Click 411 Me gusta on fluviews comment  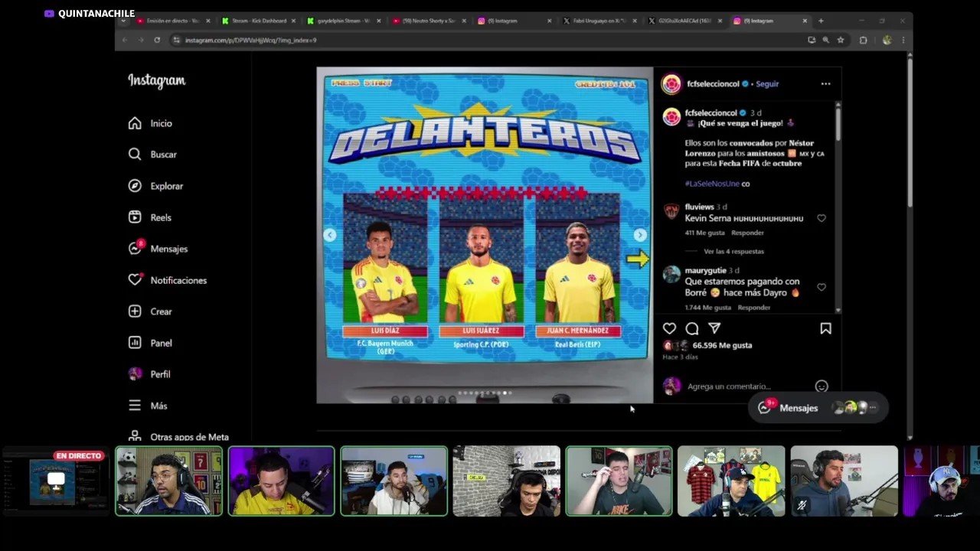(704, 233)
